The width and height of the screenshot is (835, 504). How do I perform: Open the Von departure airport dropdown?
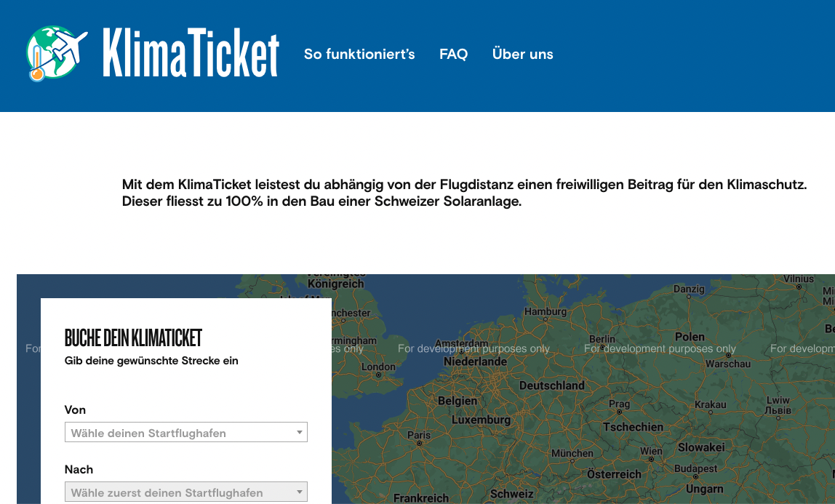click(x=185, y=433)
